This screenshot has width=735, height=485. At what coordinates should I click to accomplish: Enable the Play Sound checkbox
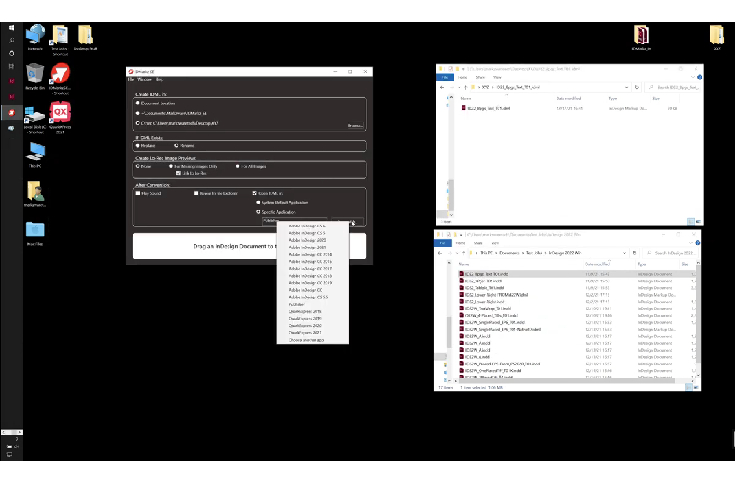[x=138, y=193]
